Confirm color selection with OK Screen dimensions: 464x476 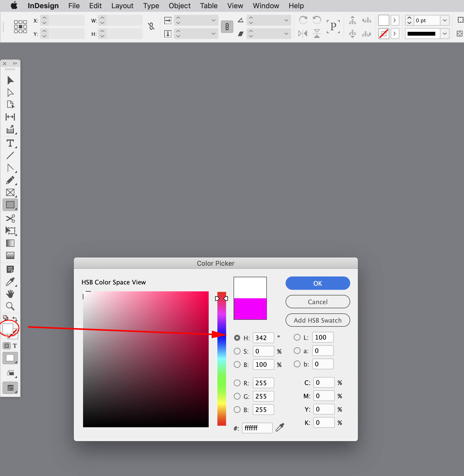tap(317, 283)
